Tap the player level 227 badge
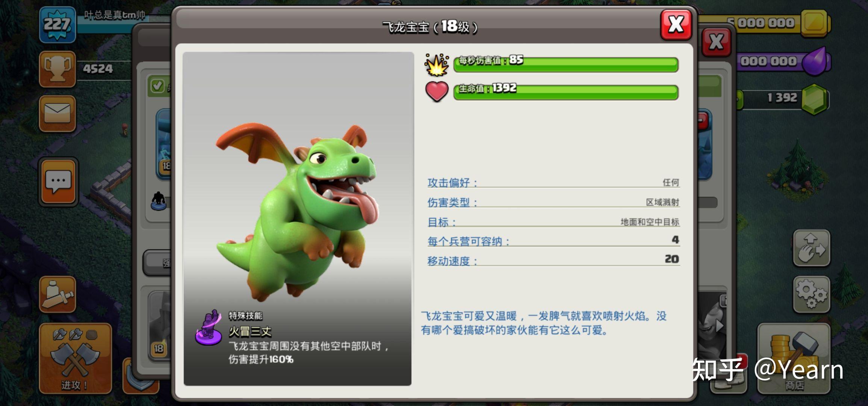 coord(57,25)
